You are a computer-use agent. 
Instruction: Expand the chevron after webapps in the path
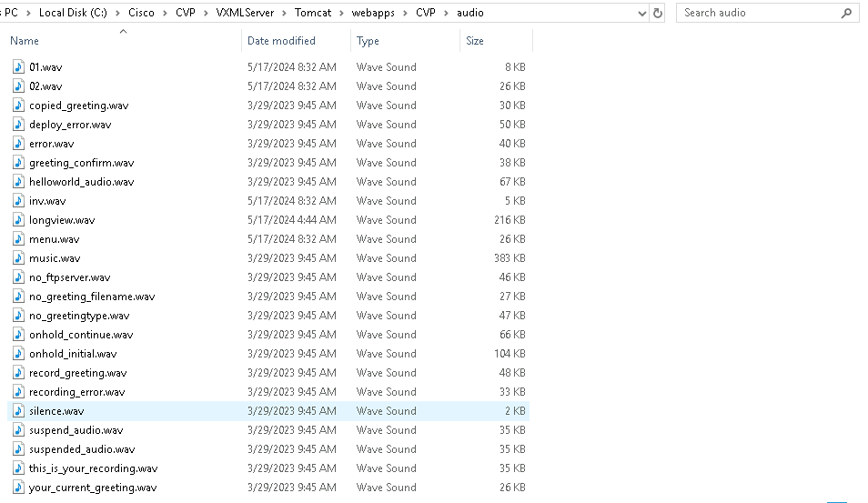coord(404,13)
